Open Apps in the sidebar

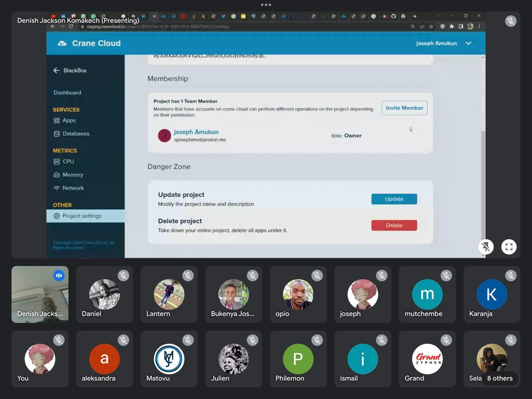[65, 120]
